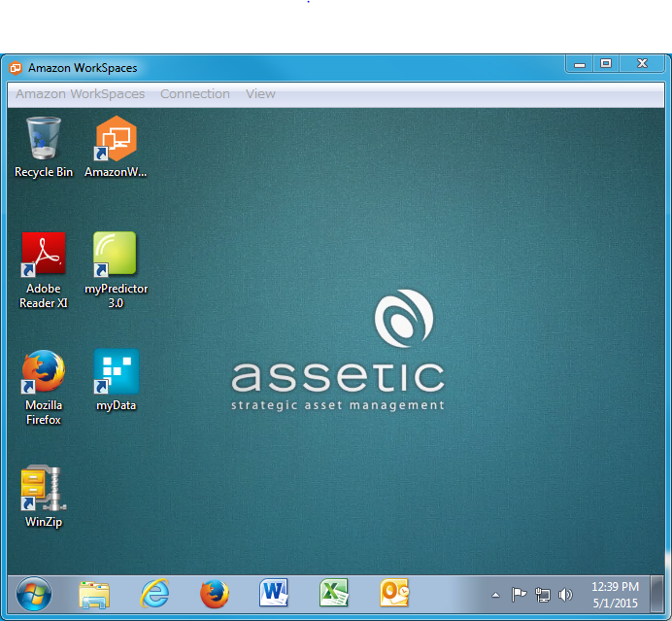This screenshot has width=672, height=621.
Task: Select the WinZip desktop icon
Action: [x=43, y=490]
